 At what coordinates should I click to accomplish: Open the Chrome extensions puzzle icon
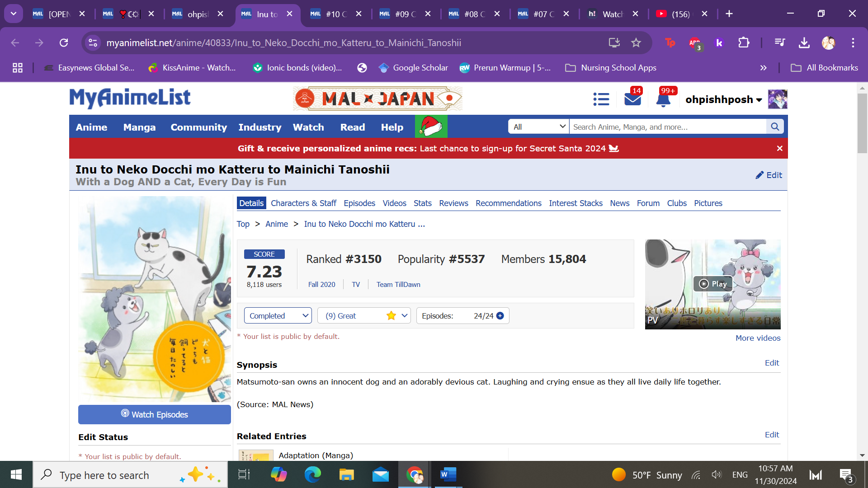744,43
